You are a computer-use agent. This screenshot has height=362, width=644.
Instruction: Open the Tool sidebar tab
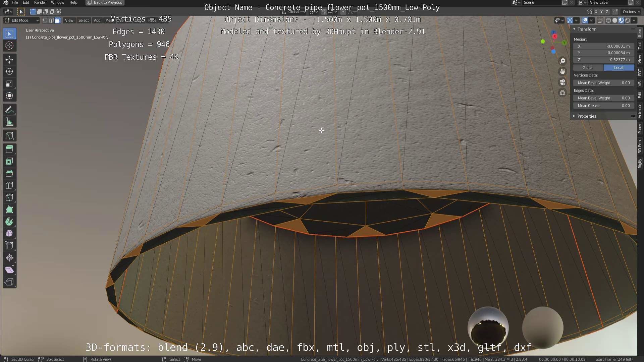click(x=640, y=46)
